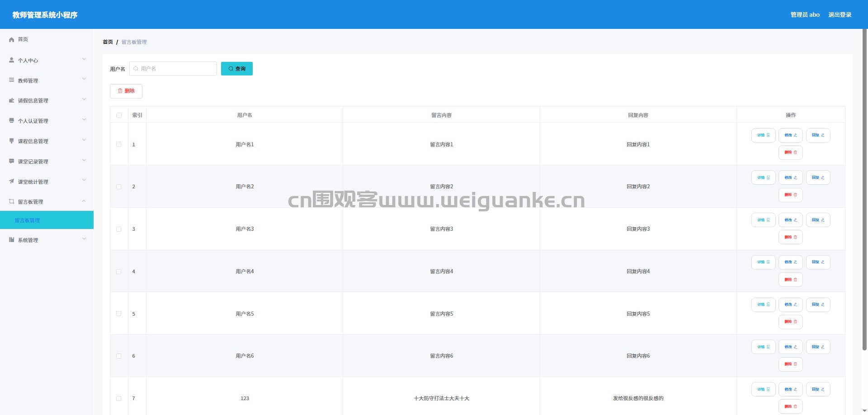
Task: Click the 查询 search button
Action: pos(236,69)
